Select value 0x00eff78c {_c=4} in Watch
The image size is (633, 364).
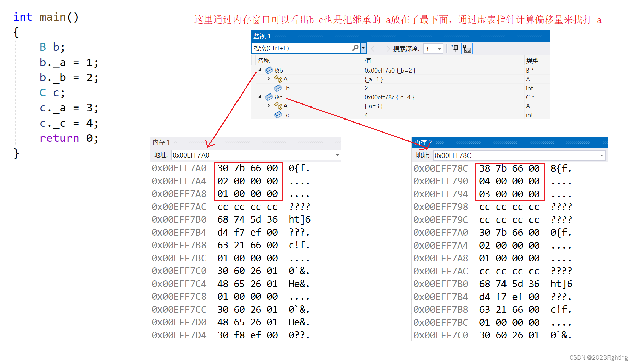(x=389, y=97)
